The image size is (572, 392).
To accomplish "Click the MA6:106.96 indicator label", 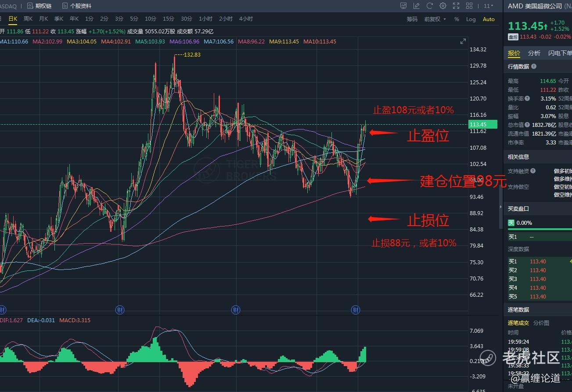I will 184,42.
